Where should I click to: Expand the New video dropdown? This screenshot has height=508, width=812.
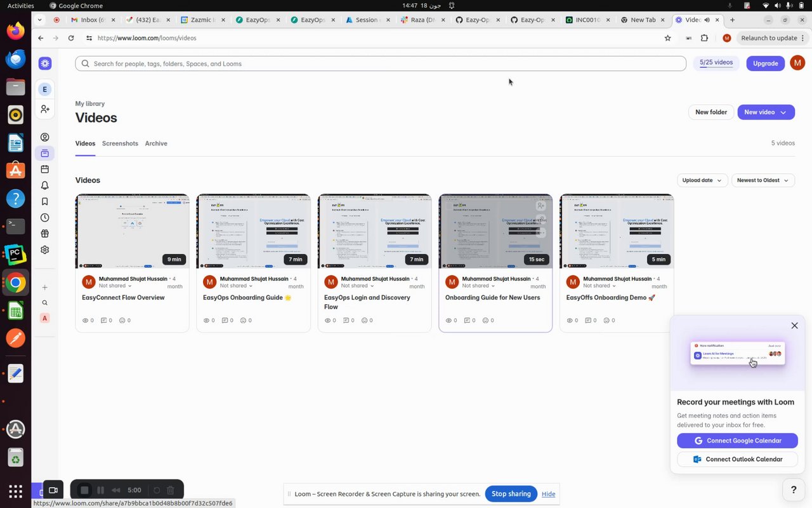[x=783, y=112]
